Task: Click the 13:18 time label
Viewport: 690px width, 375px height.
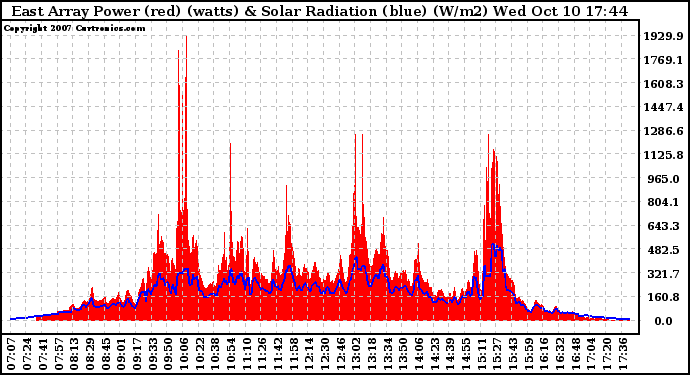Action: click(x=372, y=354)
